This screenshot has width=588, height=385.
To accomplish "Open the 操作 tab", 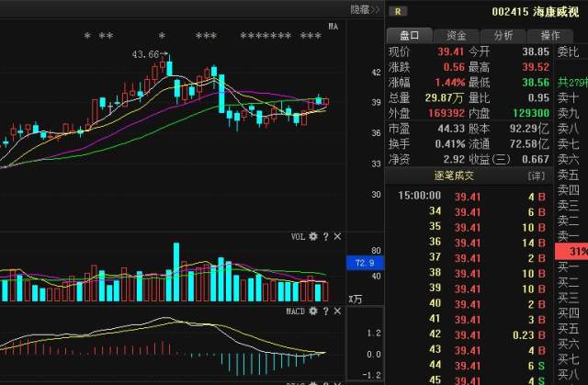I will [x=550, y=36].
